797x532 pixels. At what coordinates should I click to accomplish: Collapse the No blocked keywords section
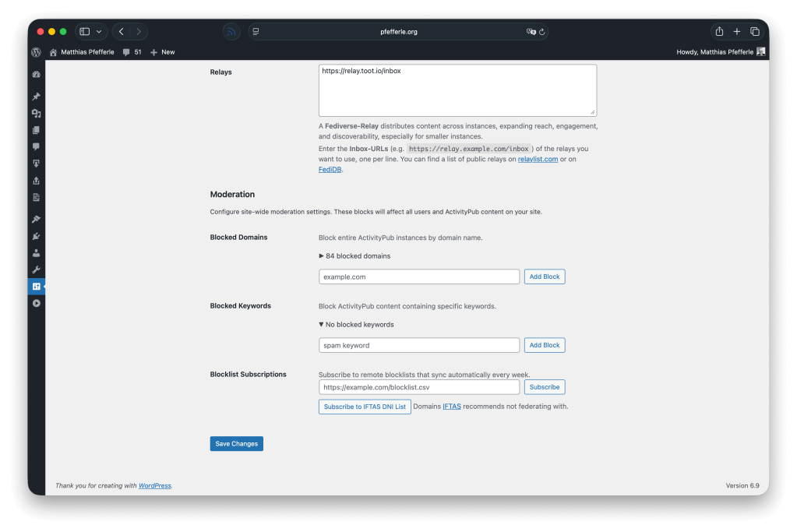[x=356, y=324]
